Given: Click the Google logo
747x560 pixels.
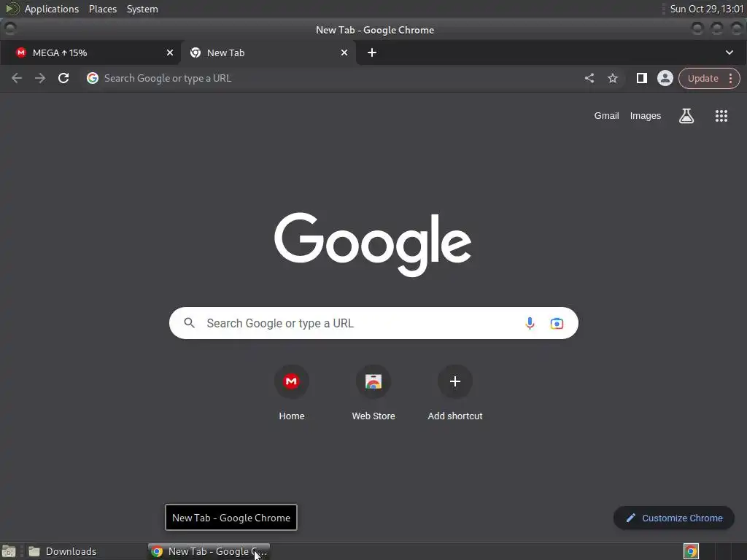Looking at the screenshot, I should pyautogui.click(x=373, y=244).
